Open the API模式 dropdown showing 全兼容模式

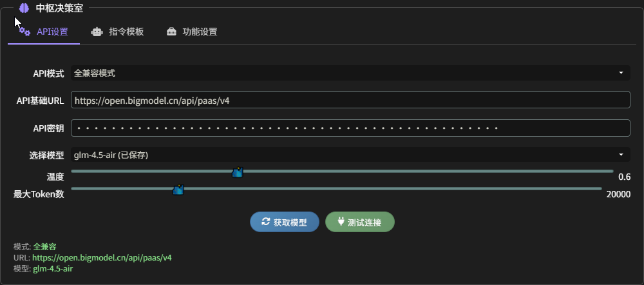coord(348,73)
